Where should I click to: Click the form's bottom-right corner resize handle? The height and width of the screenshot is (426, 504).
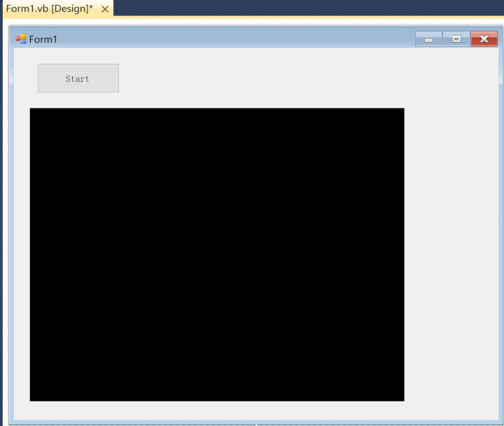(x=501, y=423)
